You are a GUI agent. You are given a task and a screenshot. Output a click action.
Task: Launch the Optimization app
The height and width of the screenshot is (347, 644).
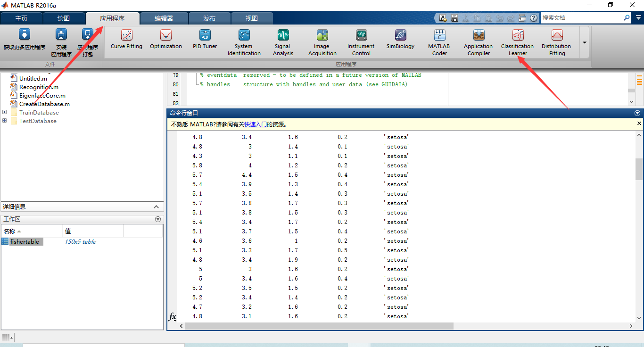pos(166,40)
